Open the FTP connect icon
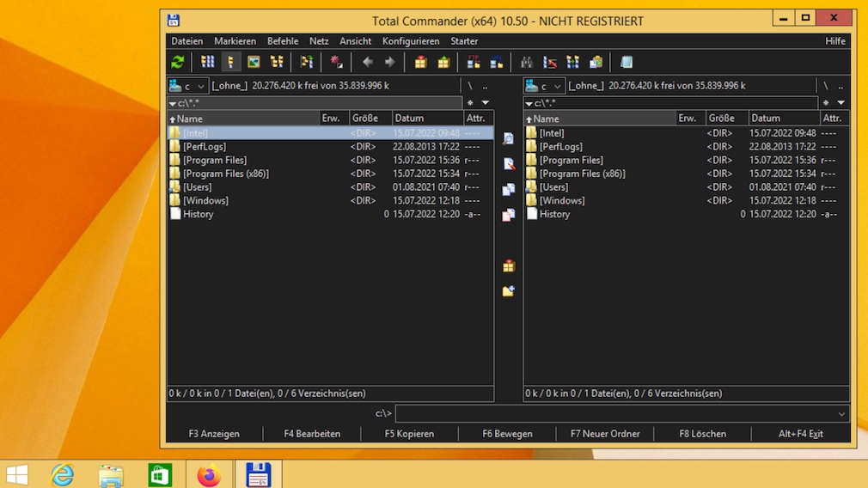This screenshot has height=488, width=868. pos(474,62)
